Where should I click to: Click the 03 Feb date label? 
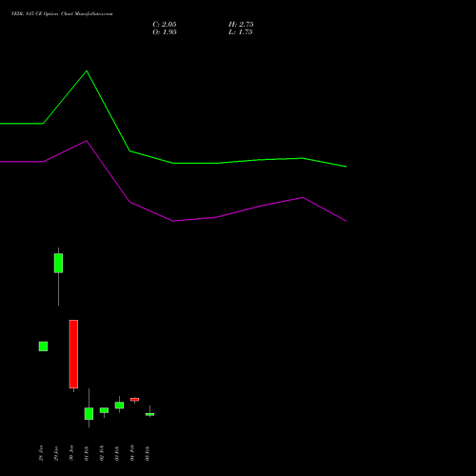(x=117, y=453)
